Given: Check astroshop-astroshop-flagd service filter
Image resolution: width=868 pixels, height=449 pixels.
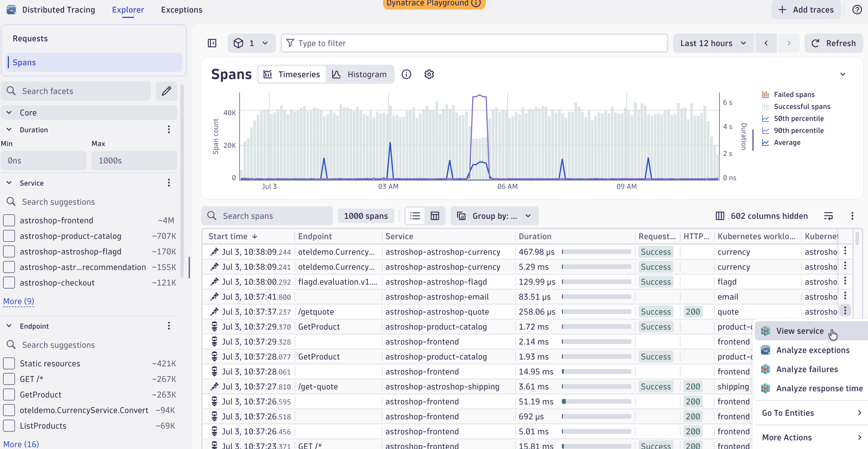Looking at the screenshot, I should (x=9, y=251).
